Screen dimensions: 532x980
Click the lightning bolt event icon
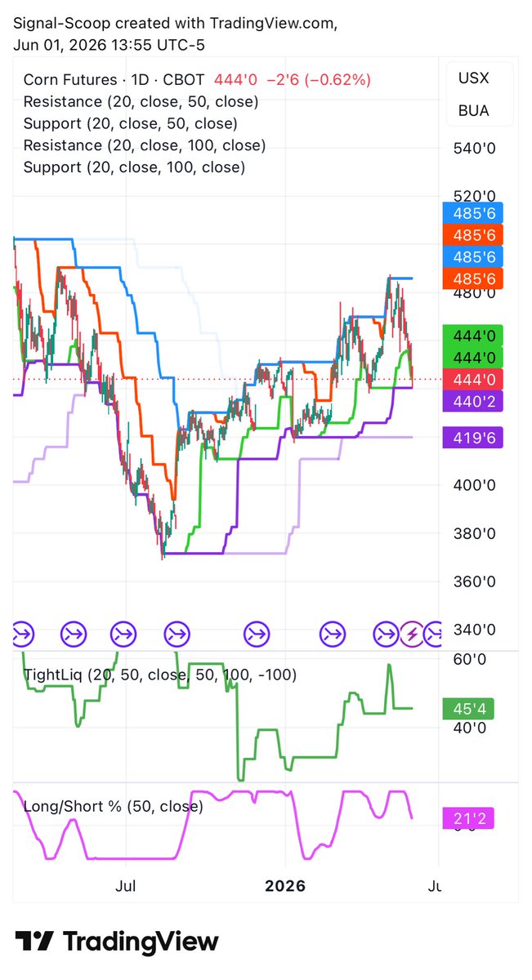pyautogui.click(x=411, y=632)
